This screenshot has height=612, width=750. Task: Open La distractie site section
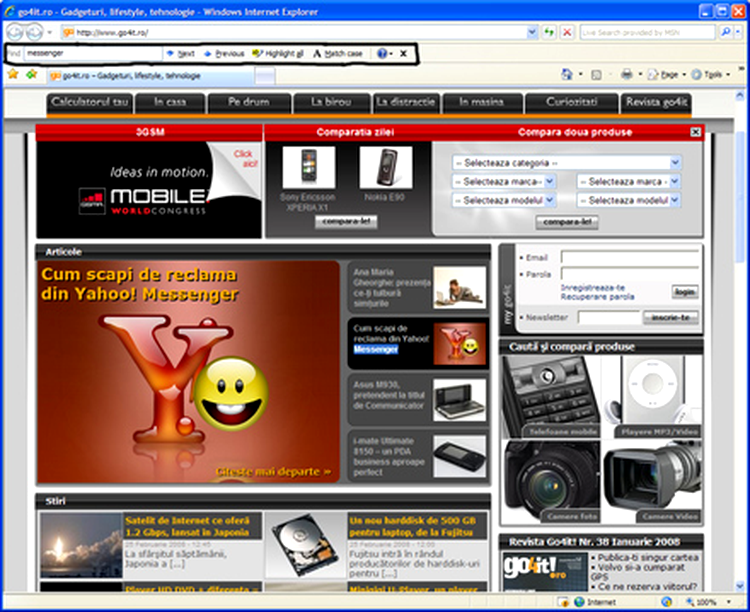coord(406,102)
